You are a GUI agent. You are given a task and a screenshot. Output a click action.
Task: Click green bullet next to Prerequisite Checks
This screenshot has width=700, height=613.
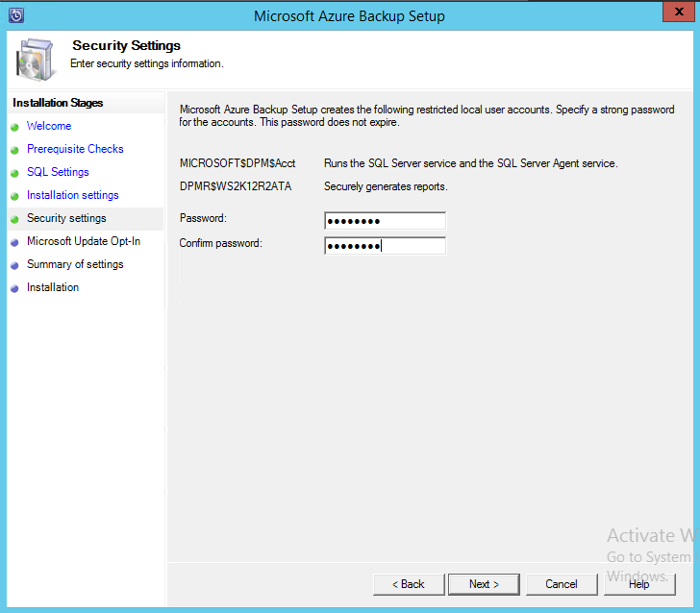(x=15, y=150)
